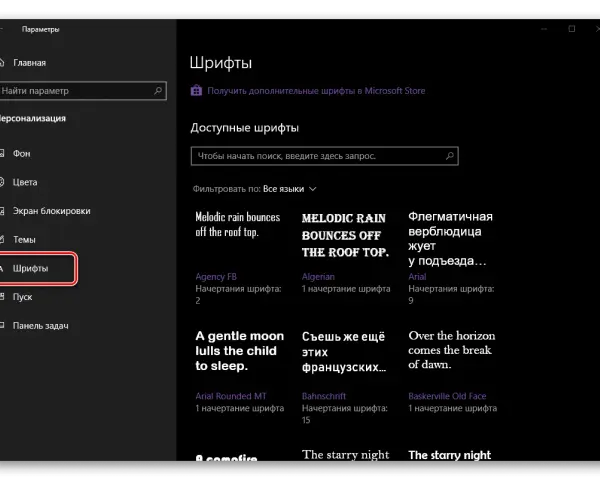The width and height of the screenshot is (600, 480).
Task: Click the Baskerville Old Face name
Action: click(x=447, y=396)
